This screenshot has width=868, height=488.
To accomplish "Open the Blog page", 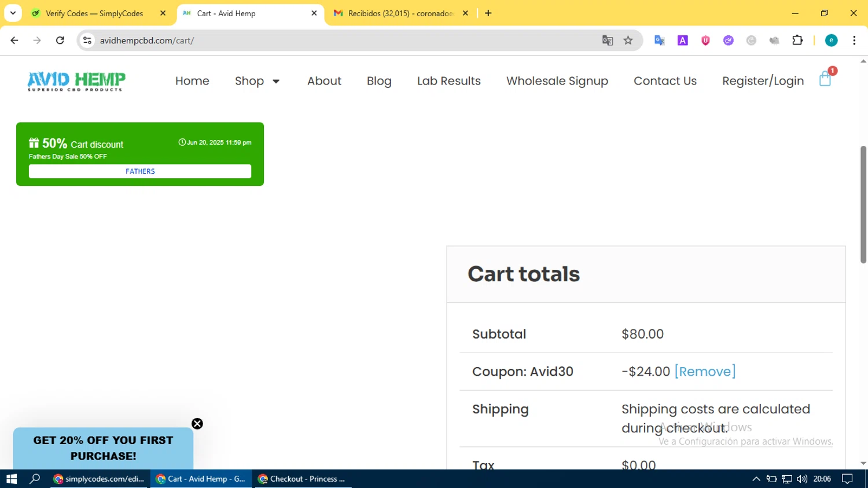I will click(x=379, y=81).
